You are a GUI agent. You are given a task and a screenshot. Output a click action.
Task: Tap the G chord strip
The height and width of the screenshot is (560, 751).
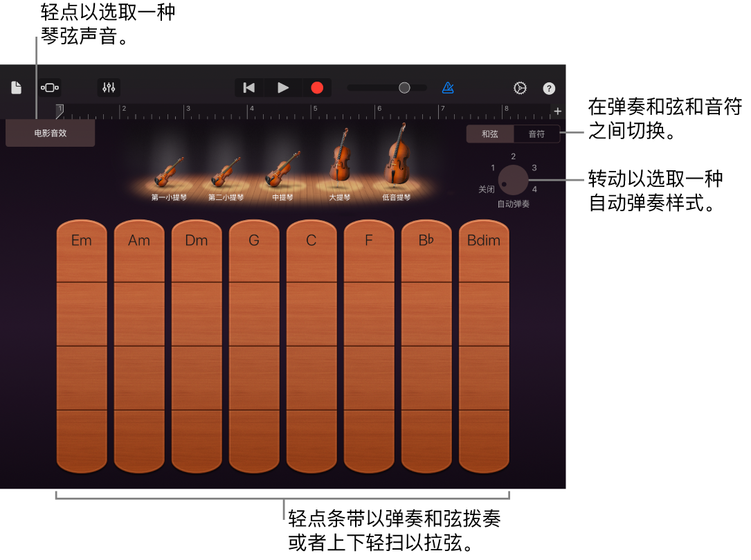[254, 346]
